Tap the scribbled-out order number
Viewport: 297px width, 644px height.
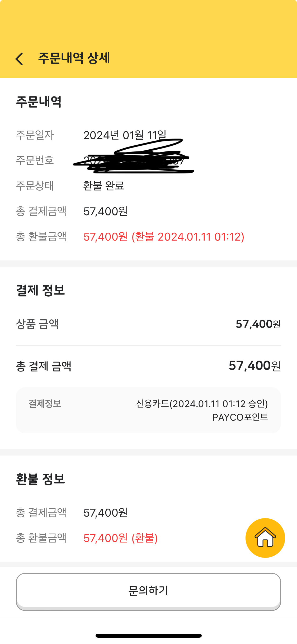point(133,160)
